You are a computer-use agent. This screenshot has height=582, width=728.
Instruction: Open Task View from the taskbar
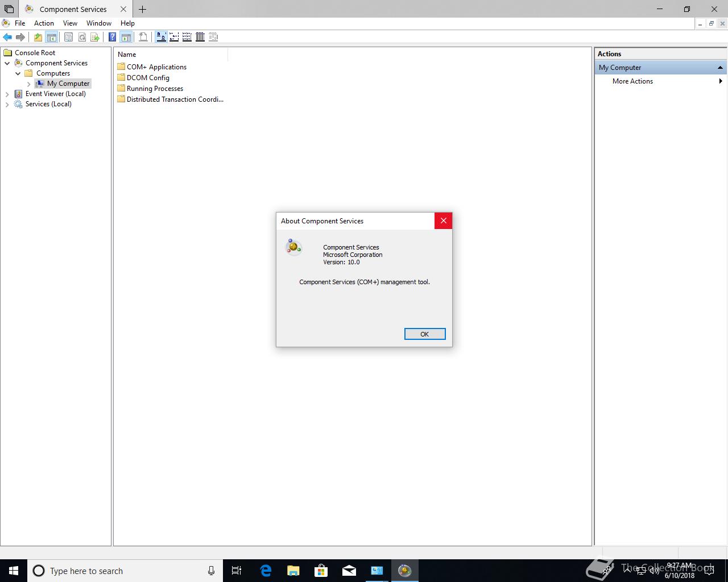[x=237, y=571]
